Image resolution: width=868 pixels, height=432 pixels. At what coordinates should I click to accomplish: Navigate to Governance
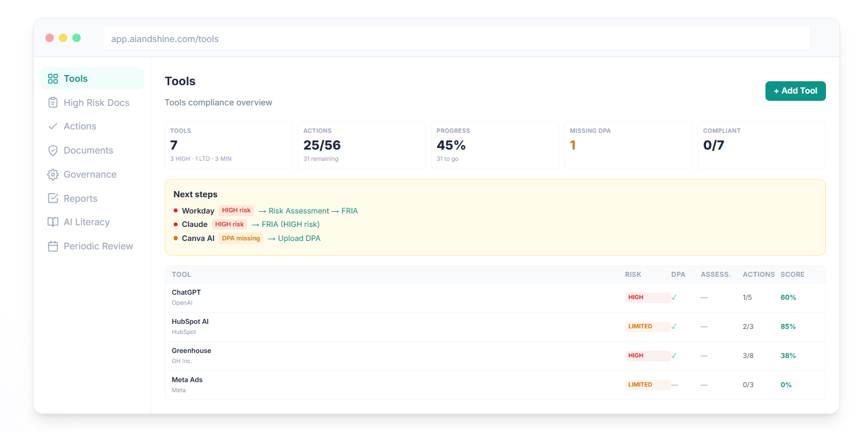92,174
